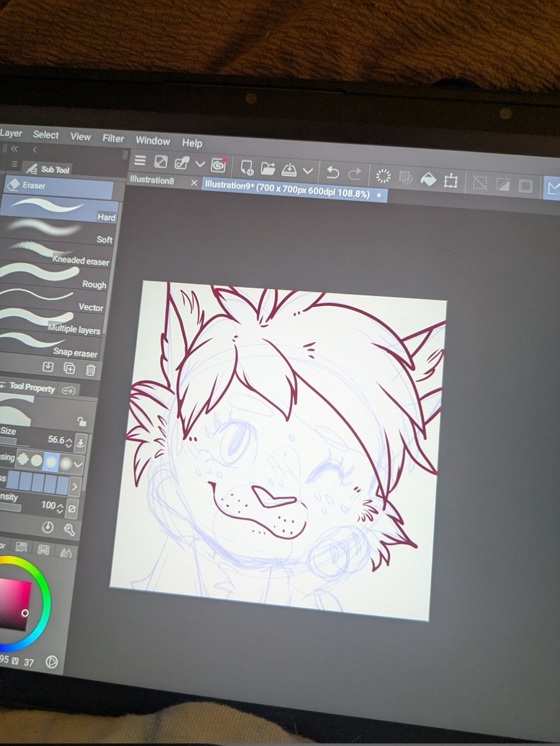Image resolution: width=560 pixels, height=746 pixels.
Task: Open the View menu
Action: point(81,137)
